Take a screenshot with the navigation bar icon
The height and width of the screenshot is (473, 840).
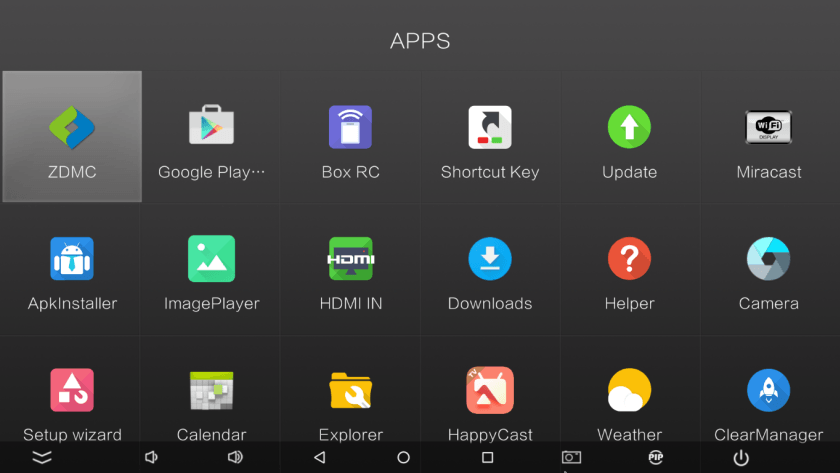click(x=571, y=457)
